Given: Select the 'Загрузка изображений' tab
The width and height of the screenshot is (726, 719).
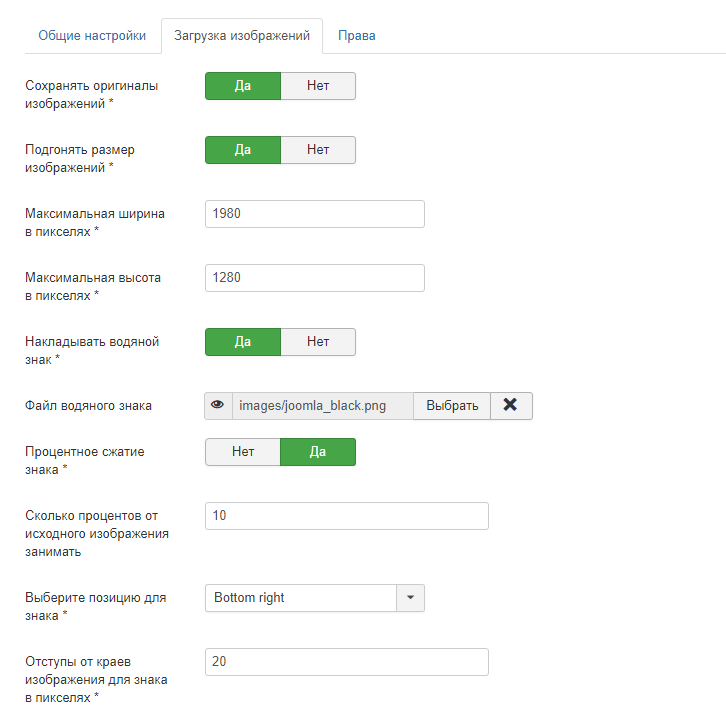Looking at the screenshot, I should (x=242, y=36).
